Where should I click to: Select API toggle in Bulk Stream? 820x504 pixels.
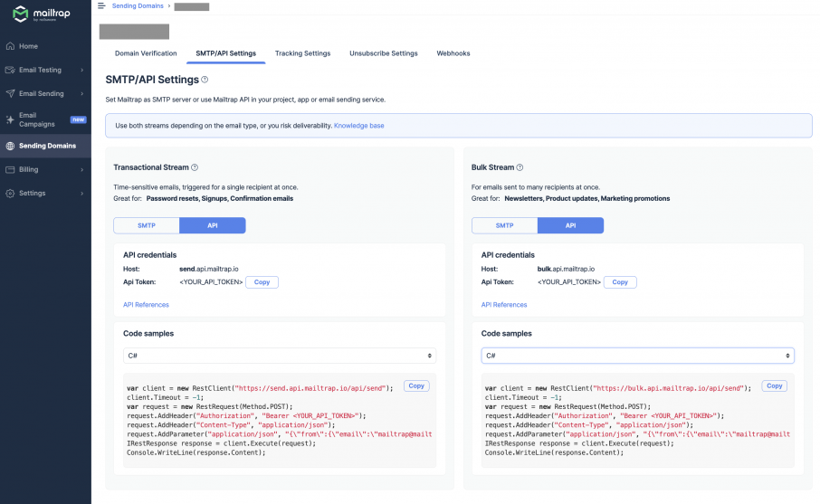point(570,225)
